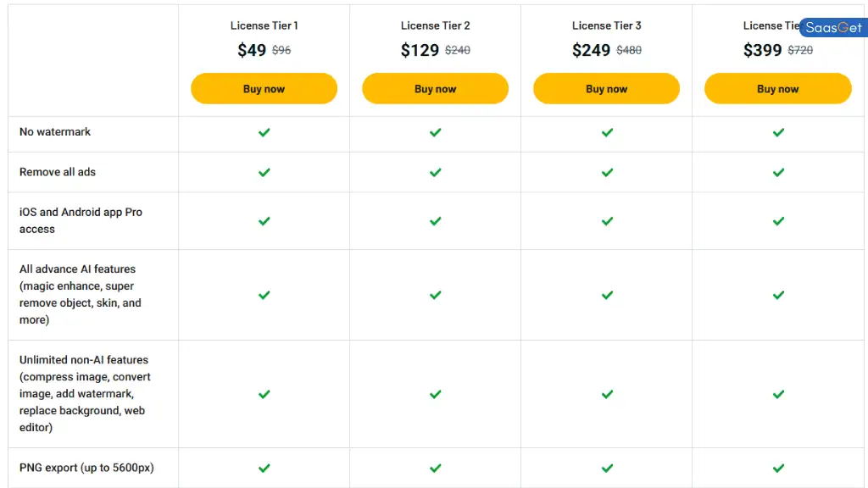The width and height of the screenshot is (868, 488).
Task: Click Buy now under License Tier 1
Action: tap(264, 88)
